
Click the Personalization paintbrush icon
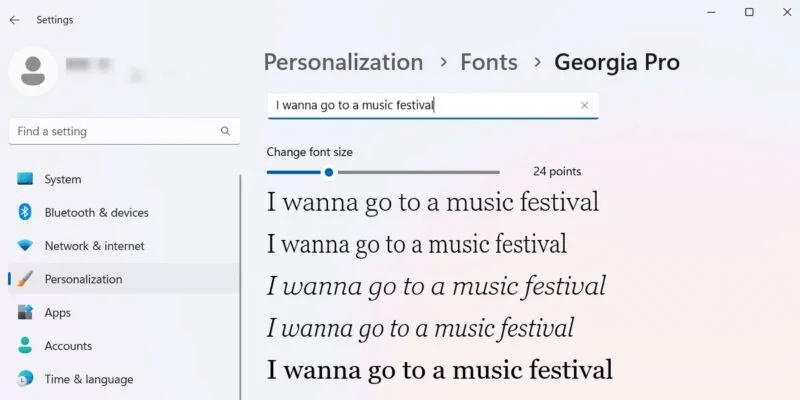tap(24, 279)
